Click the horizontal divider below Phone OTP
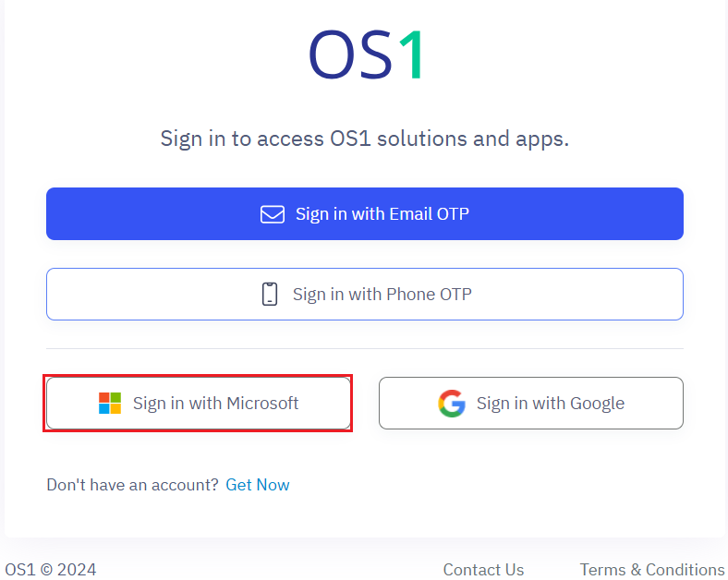Screen dimensions: 728x580 click(x=365, y=348)
